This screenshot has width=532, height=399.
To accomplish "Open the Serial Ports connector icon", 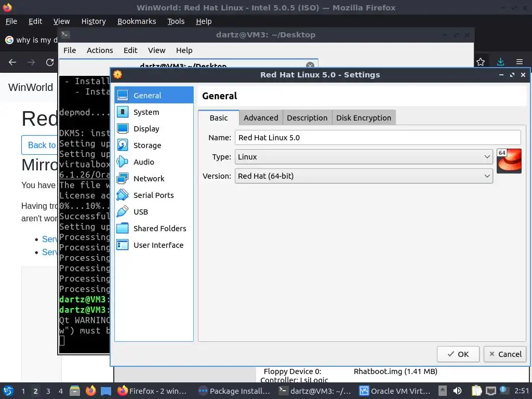I will click(123, 195).
